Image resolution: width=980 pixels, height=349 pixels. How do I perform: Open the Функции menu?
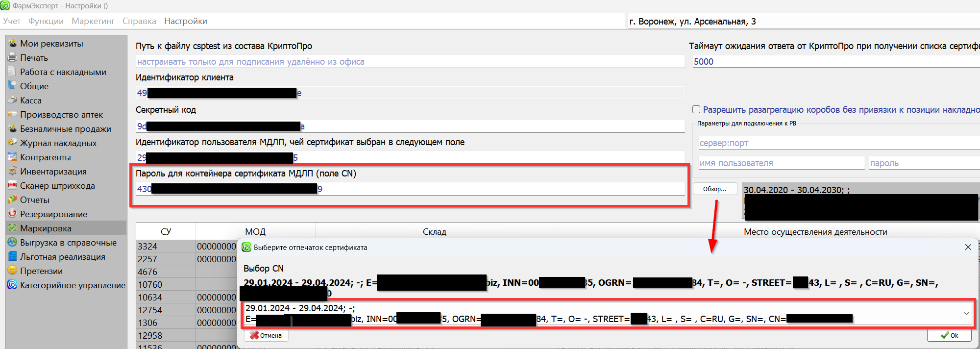46,21
